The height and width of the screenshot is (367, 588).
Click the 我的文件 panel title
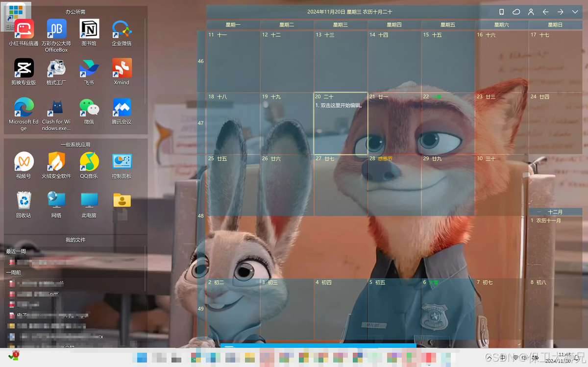pyautogui.click(x=75, y=240)
